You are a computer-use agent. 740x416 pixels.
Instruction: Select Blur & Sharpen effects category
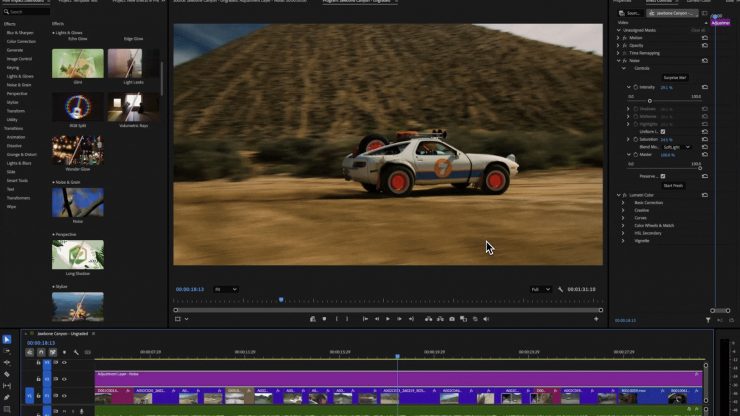20,33
